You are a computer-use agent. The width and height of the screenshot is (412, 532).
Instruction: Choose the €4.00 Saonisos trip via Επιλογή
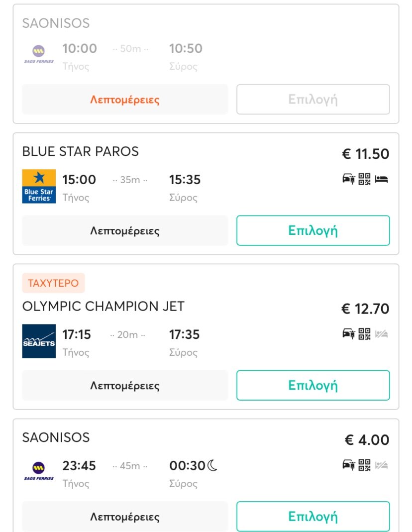point(313,517)
